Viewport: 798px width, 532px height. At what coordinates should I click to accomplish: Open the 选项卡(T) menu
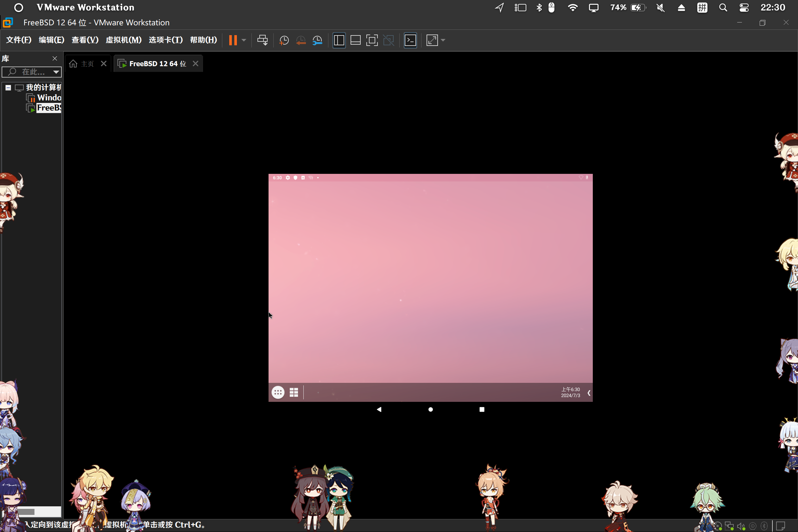coord(166,40)
